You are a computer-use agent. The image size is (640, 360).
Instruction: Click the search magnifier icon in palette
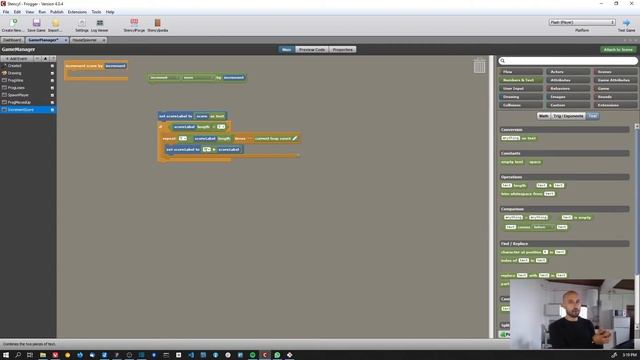coord(503,61)
